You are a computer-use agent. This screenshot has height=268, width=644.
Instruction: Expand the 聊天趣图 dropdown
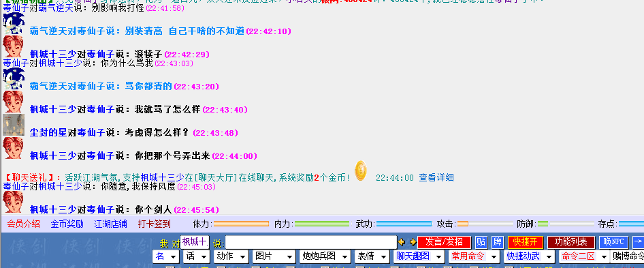pos(419,256)
